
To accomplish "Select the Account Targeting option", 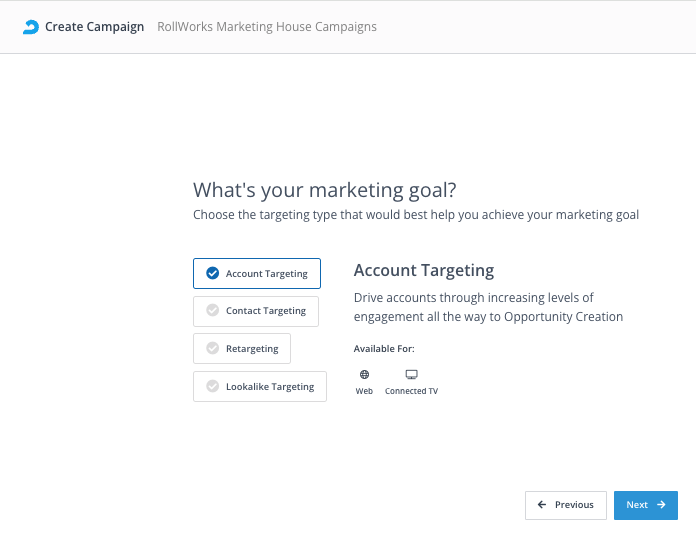I will pos(257,273).
